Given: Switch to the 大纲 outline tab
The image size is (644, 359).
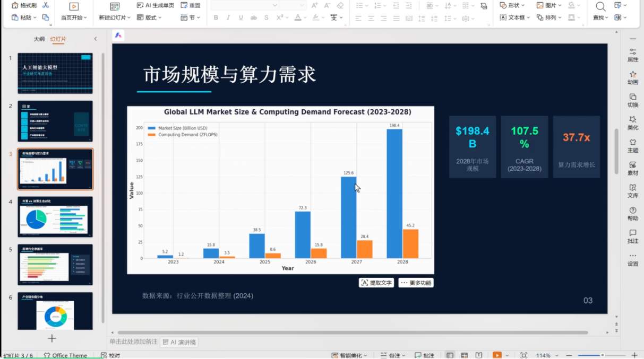Looking at the screenshot, I should (x=39, y=39).
